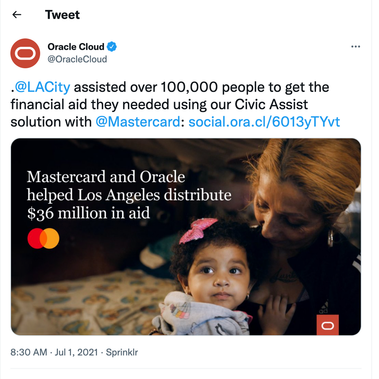Click the blue verified badge

point(112,47)
